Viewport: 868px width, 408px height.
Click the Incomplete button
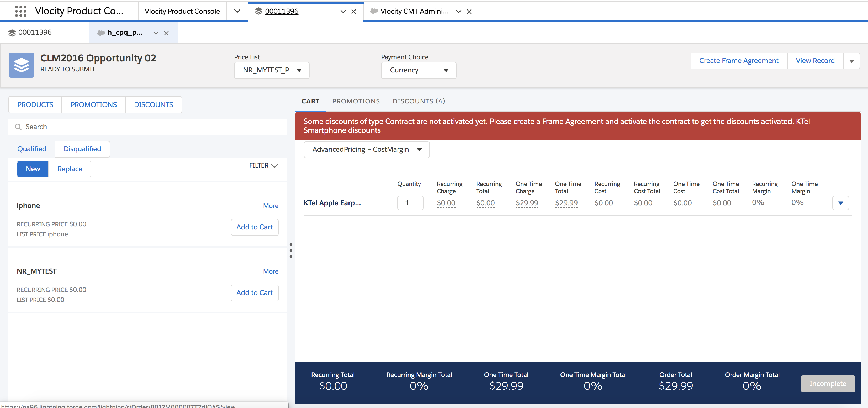tap(828, 384)
